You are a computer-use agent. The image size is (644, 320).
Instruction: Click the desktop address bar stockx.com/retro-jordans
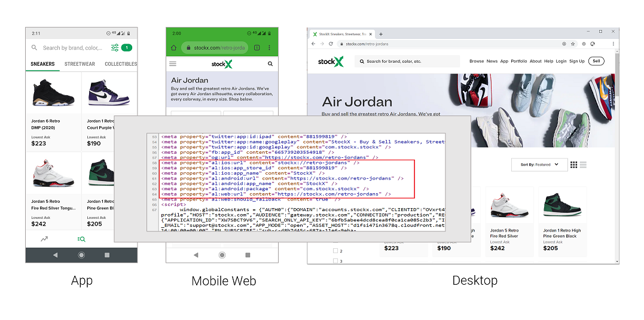[452, 44]
